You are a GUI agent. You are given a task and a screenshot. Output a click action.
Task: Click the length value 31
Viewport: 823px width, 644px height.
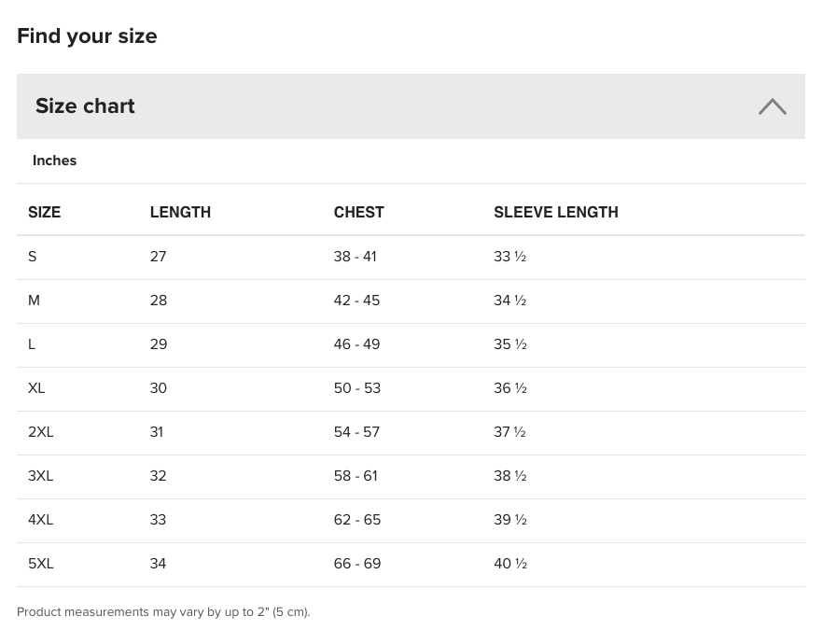point(157,432)
